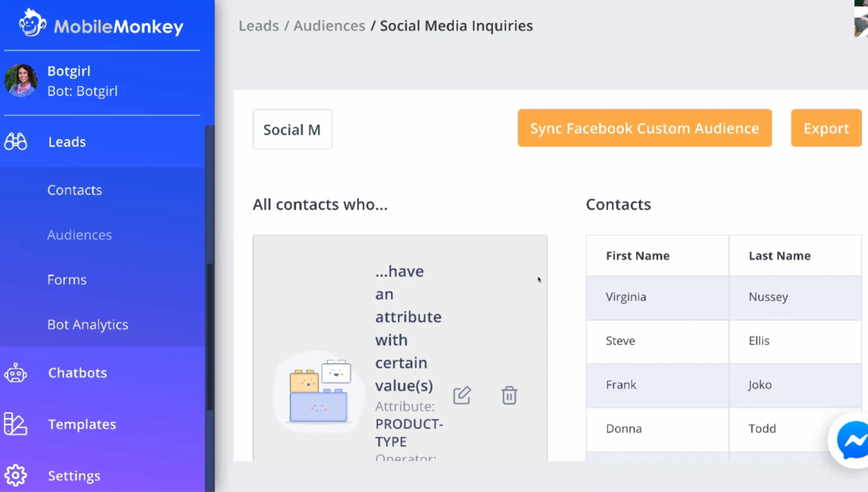Click the 'Bot: Botgirl' label
Image resolution: width=868 pixels, height=492 pixels.
(82, 91)
